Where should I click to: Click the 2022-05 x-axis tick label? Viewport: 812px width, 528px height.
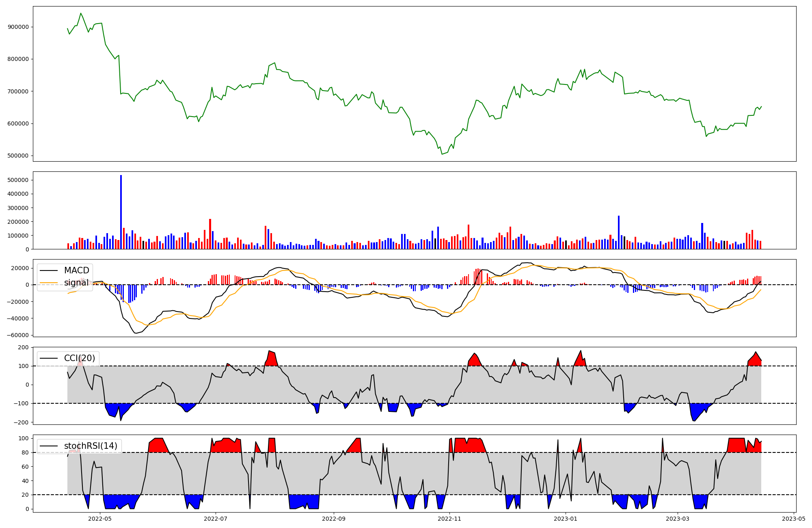(99, 518)
